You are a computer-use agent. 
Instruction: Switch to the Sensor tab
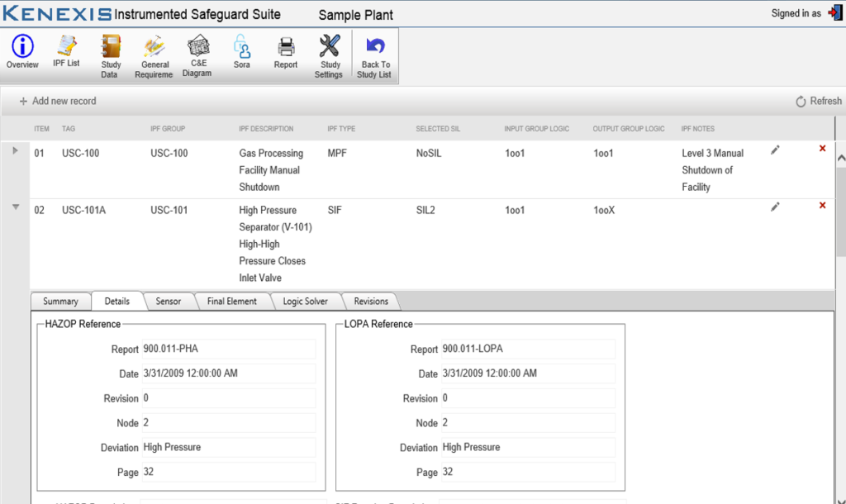(x=169, y=302)
